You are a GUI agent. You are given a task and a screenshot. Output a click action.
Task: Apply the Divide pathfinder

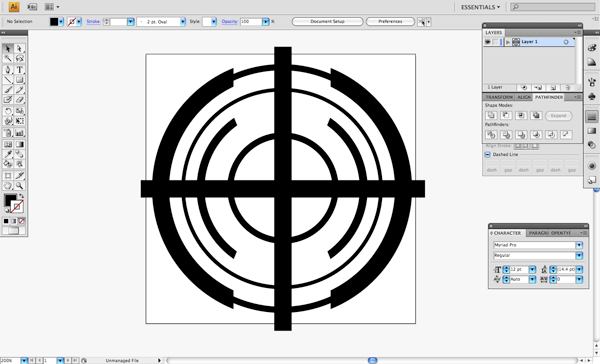click(491, 134)
